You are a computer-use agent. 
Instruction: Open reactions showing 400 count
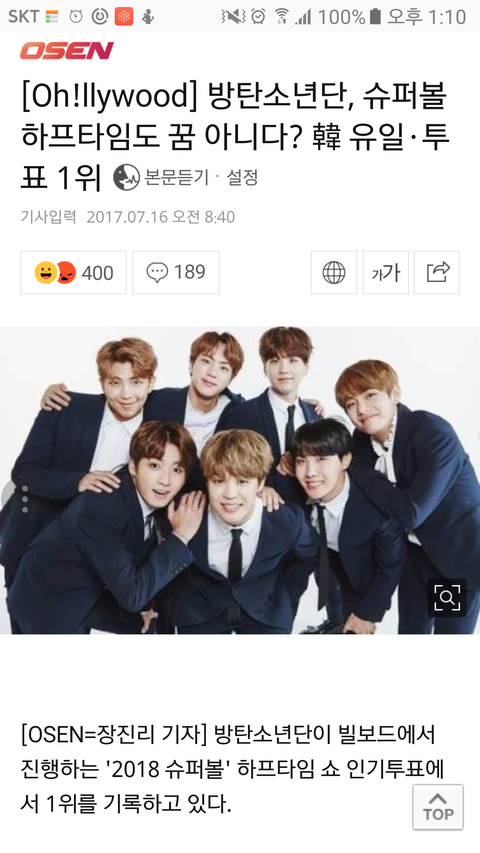tap(73, 273)
